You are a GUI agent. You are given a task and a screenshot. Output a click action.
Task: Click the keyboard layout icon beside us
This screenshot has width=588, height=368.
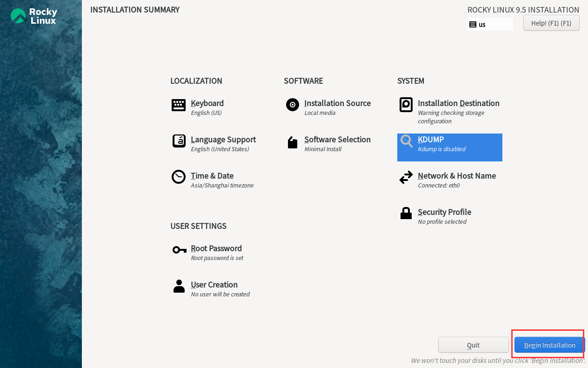coord(473,24)
